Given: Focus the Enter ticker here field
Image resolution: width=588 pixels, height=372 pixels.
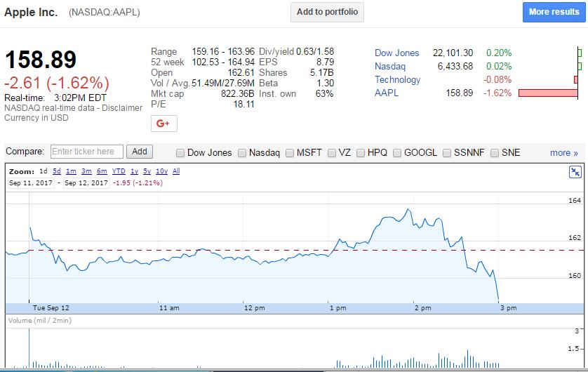Looking at the screenshot, I should (86, 152).
